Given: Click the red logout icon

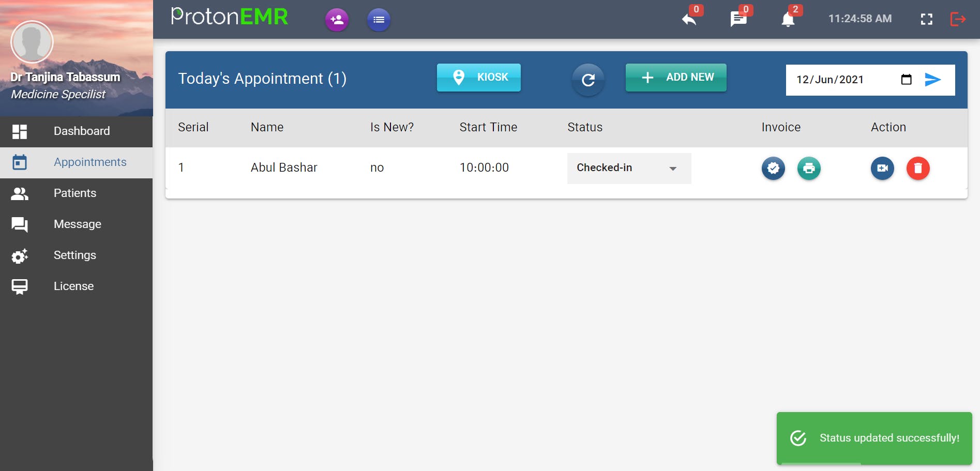Looking at the screenshot, I should click(x=958, y=19).
